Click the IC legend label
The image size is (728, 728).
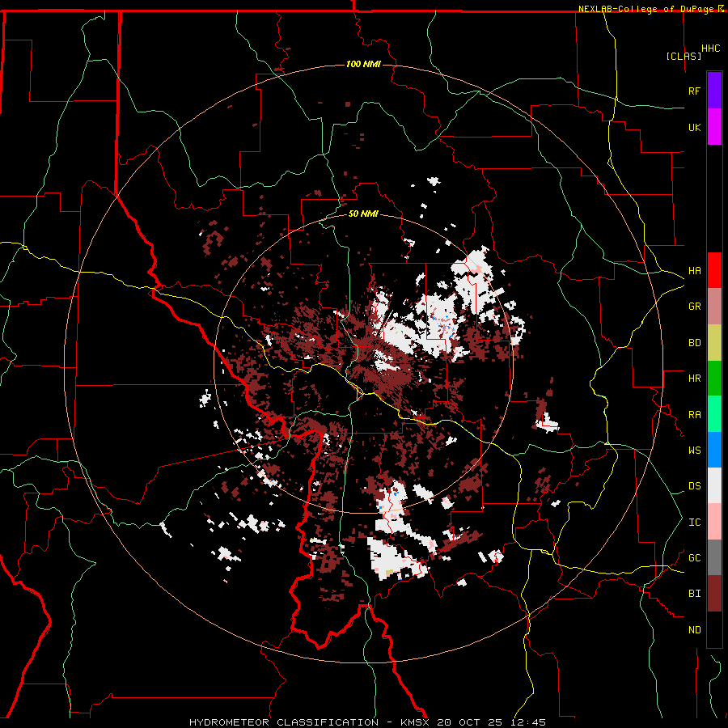click(x=694, y=523)
